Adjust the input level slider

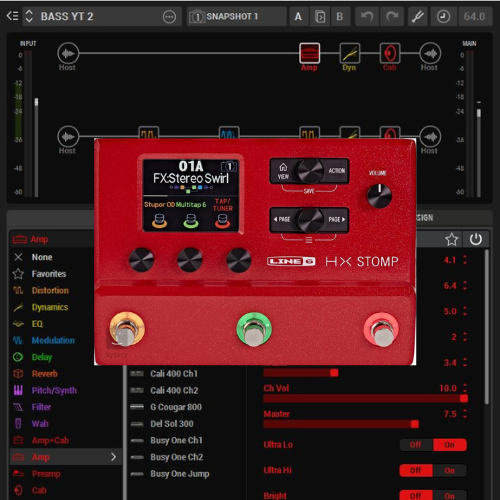(36, 102)
